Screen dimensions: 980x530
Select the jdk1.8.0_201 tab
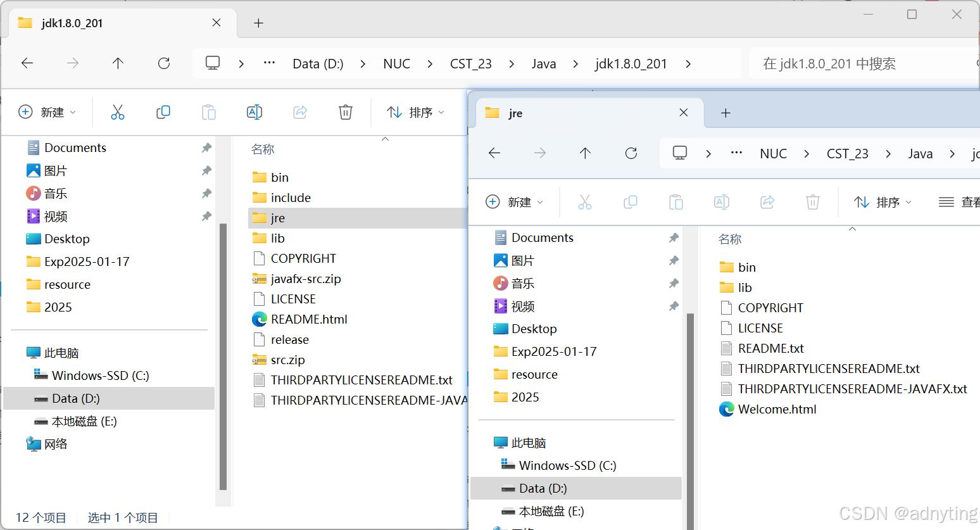(123, 23)
